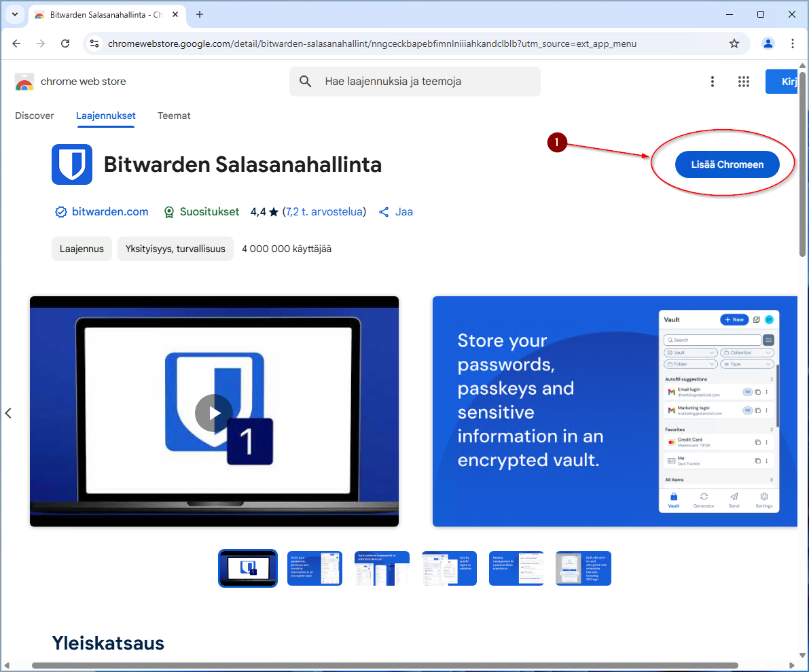This screenshot has width=809, height=672.
Task: Reload the current page
Action: (x=65, y=43)
